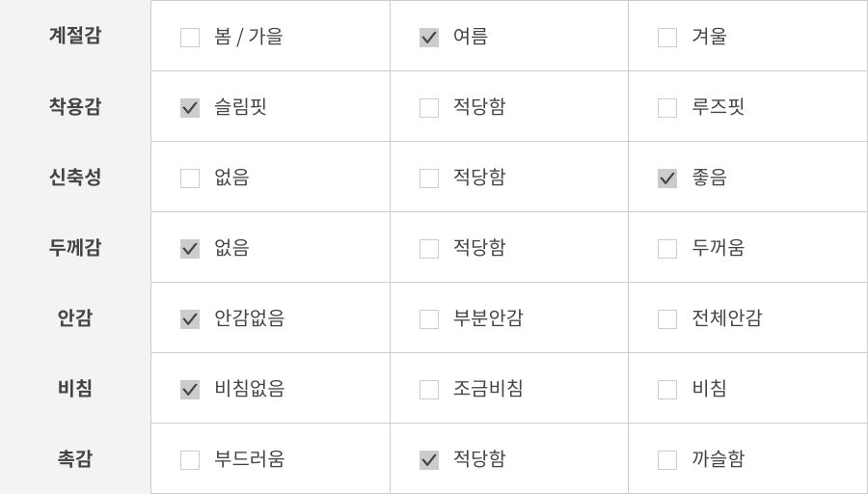Enable the 조금비침 checkbox
868x494 pixels.
[429, 390]
